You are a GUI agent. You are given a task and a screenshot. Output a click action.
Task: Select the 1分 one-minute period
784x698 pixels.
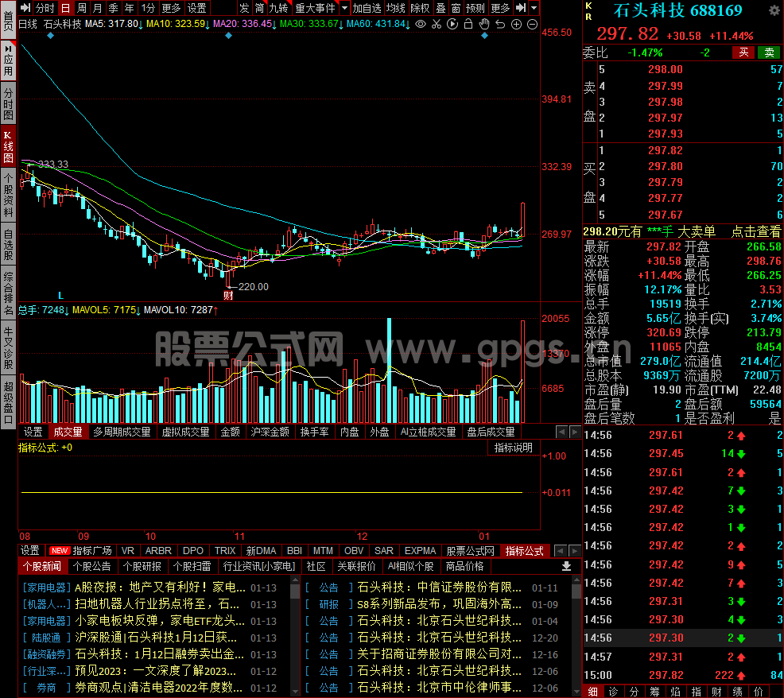pos(148,8)
